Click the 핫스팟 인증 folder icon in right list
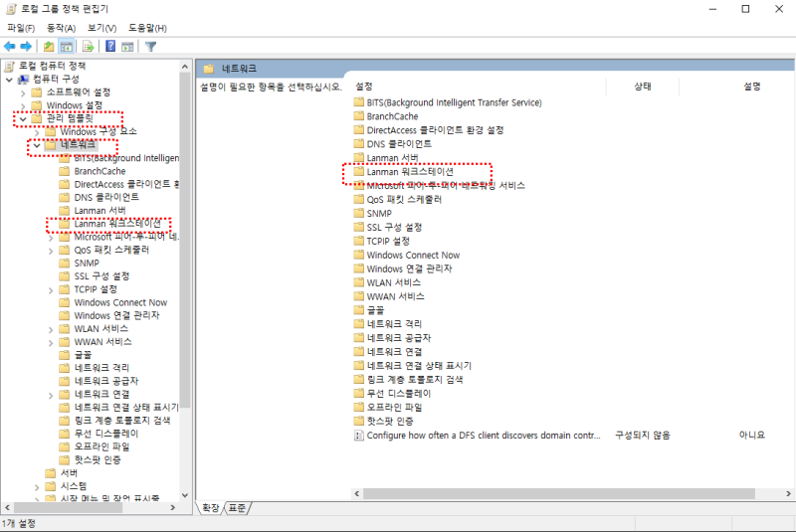 [359, 421]
